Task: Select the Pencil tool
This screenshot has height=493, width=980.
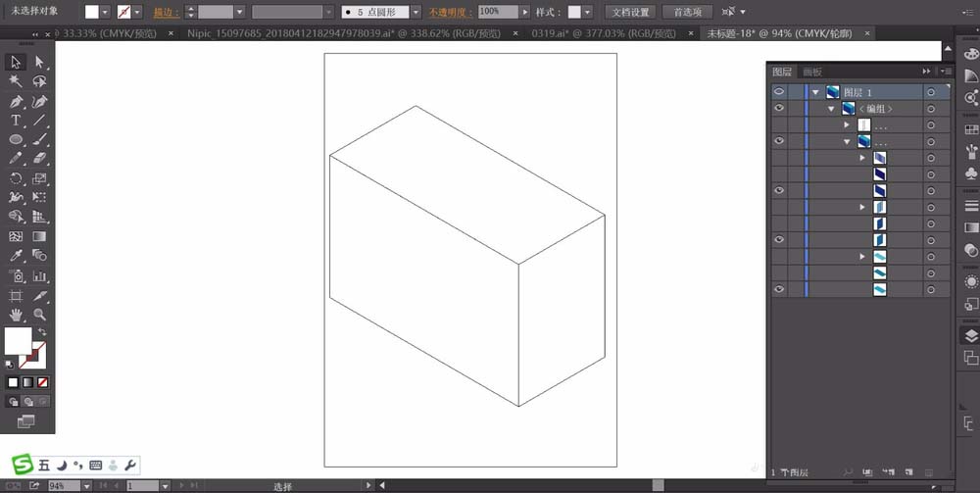Action: pos(16,158)
